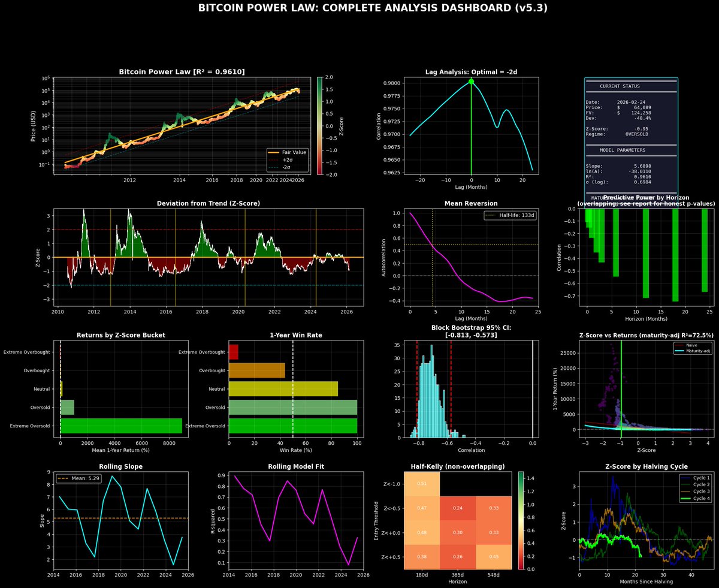The width and height of the screenshot is (719, 588).
Task: Click the orange Overbought bar in the Win Rate chart
Action: [x=257, y=370]
